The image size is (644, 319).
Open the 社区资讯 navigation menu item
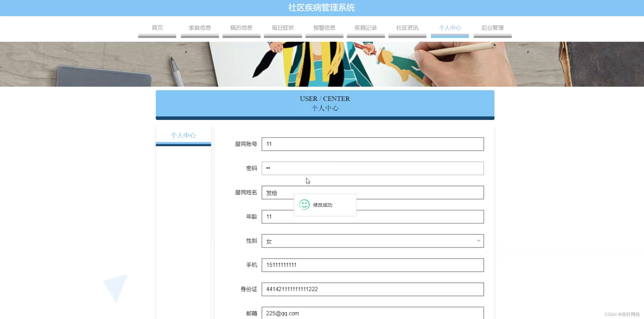pos(407,28)
